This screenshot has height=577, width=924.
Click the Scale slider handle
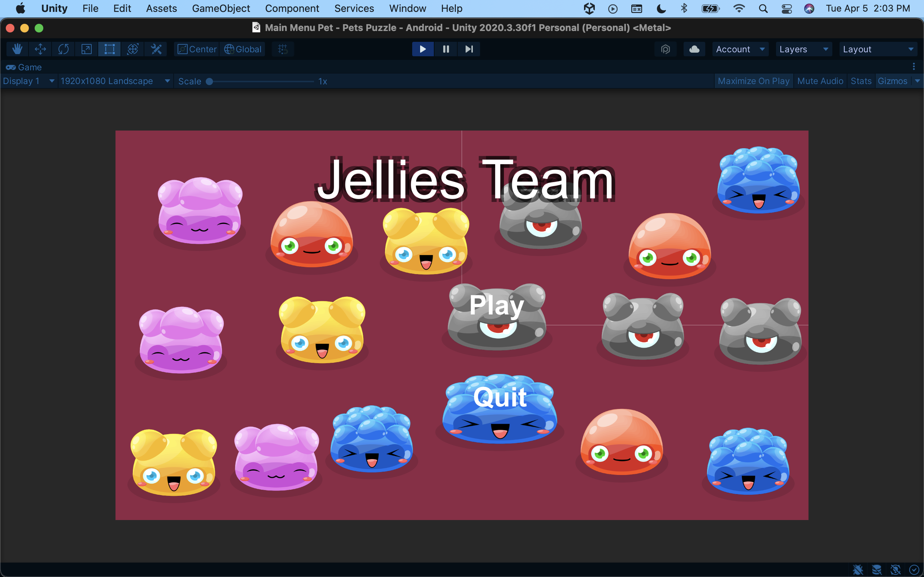[x=209, y=81]
